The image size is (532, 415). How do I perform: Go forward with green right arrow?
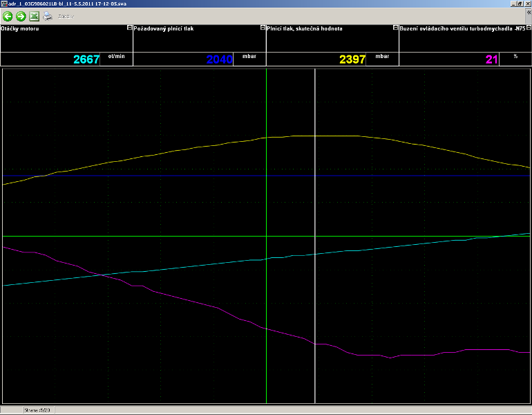pos(21,16)
